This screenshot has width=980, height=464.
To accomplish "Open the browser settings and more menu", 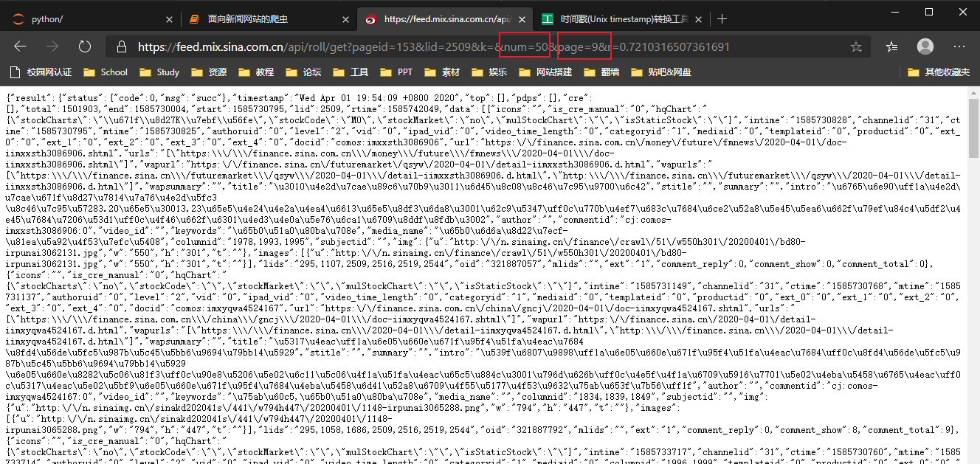I will pos(959,46).
